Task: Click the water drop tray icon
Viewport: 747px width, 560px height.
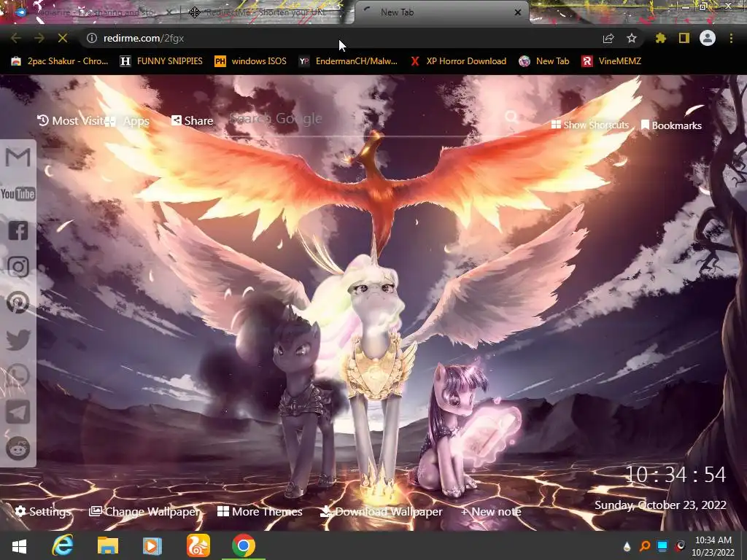Action: tap(627, 547)
